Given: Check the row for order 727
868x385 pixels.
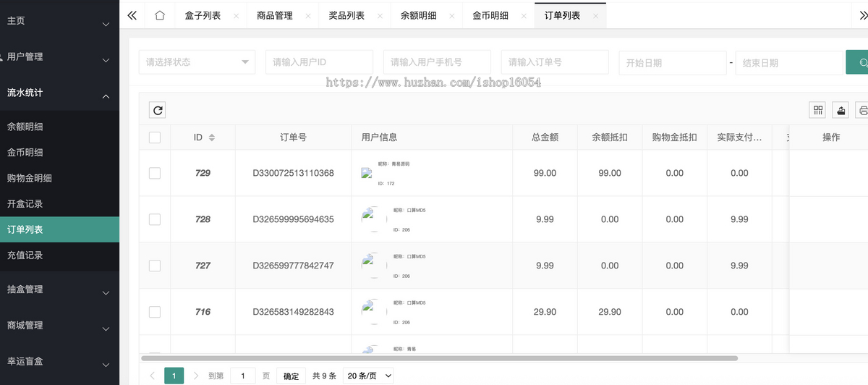Looking at the screenshot, I should coord(155,266).
